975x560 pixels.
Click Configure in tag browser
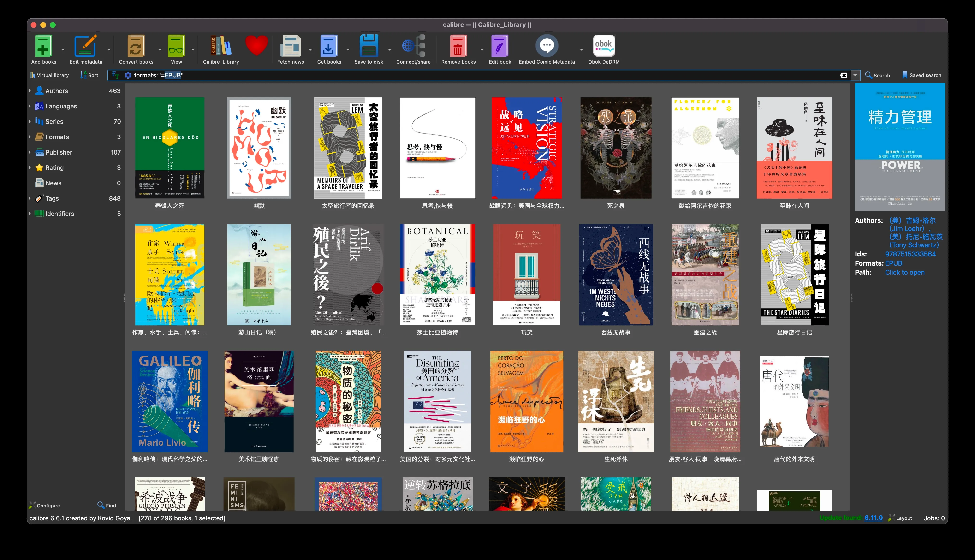[x=45, y=505]
